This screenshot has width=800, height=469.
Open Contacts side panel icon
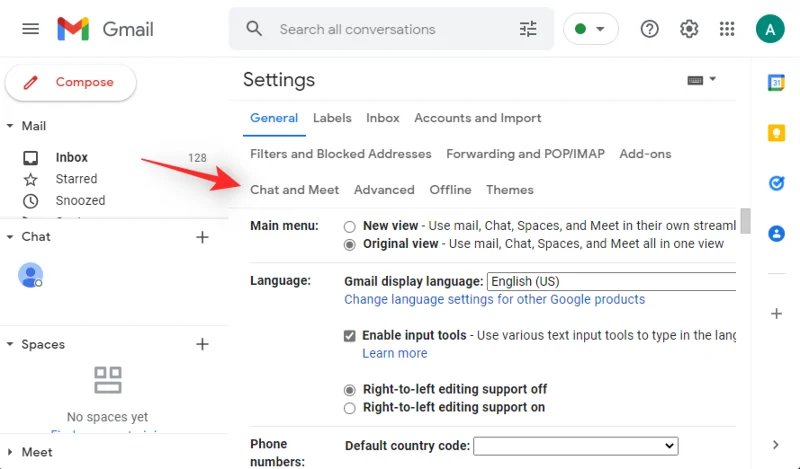click(777, 234)
